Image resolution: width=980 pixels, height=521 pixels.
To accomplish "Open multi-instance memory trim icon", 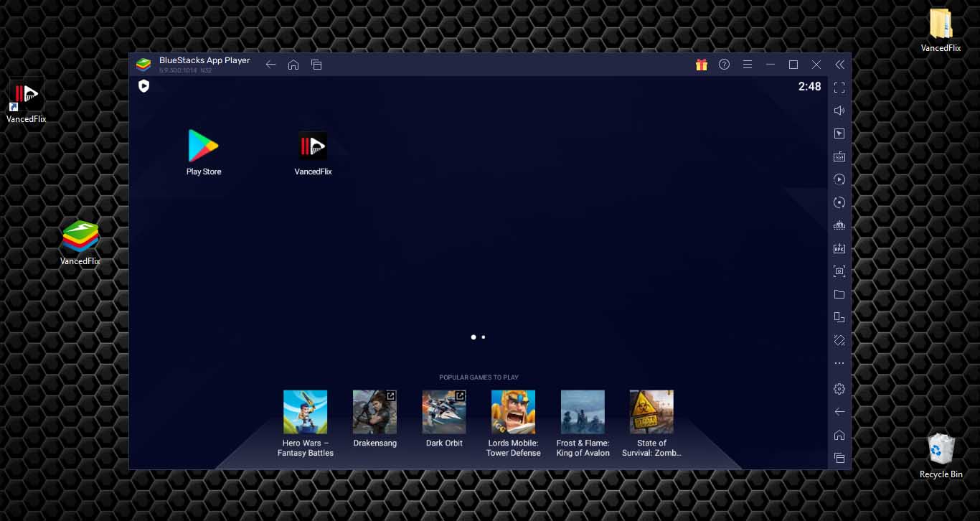I will pyautogui.click(x=839, y=225).
